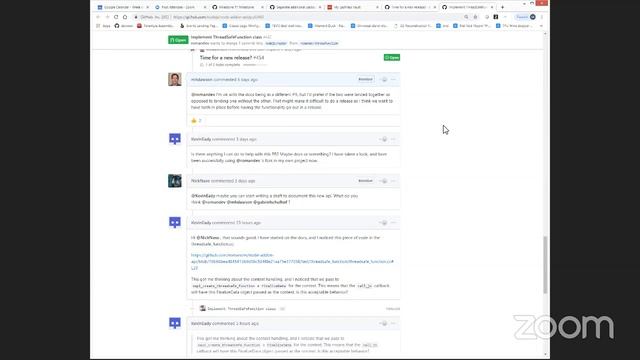Reload the current page
Viewport: 640px width, 360px height.
click(x=116, y=17)
